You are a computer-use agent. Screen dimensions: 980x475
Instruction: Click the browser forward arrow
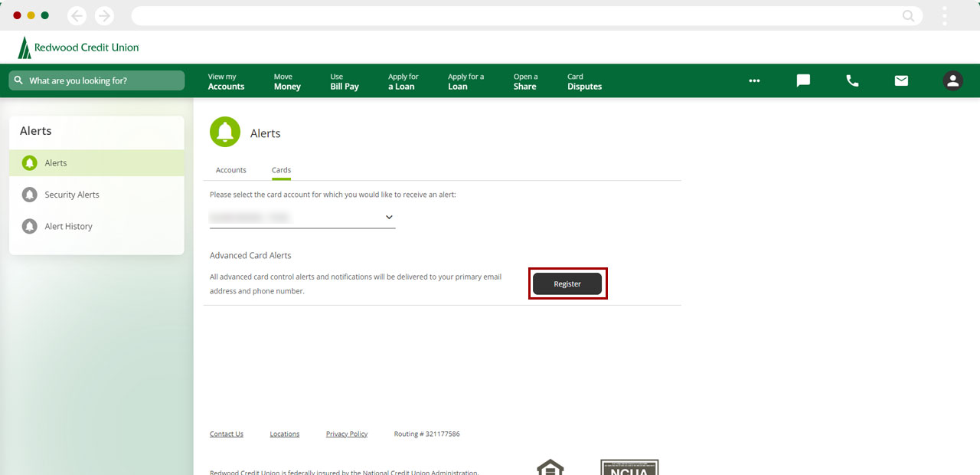104,15
